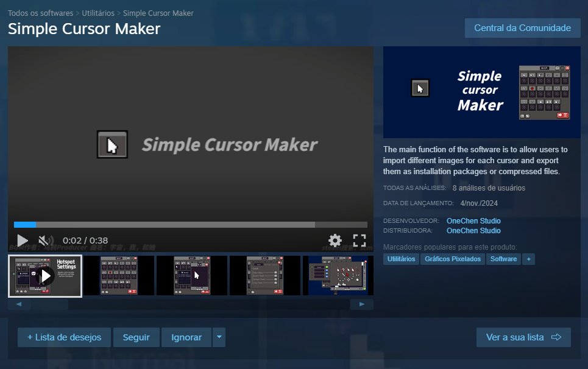Click the Ignorar button
The width and height of the screenshot is (588, 369).
click(x=186, y=337)
